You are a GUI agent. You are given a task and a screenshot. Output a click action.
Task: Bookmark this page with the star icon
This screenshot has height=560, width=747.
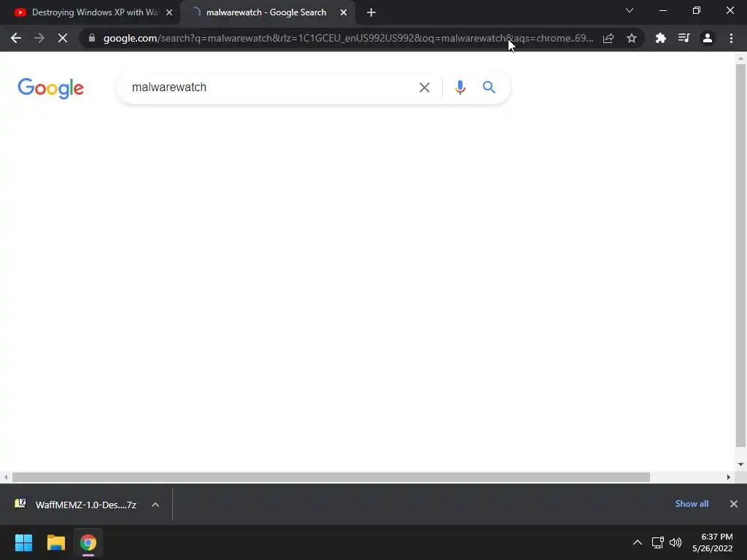631,38
